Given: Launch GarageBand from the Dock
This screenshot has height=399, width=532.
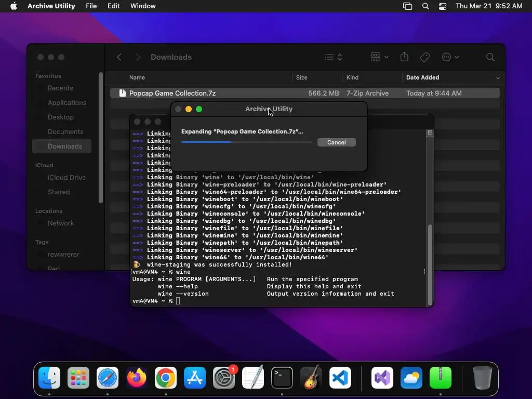Looking at the screenshot, I should [311, 378].
